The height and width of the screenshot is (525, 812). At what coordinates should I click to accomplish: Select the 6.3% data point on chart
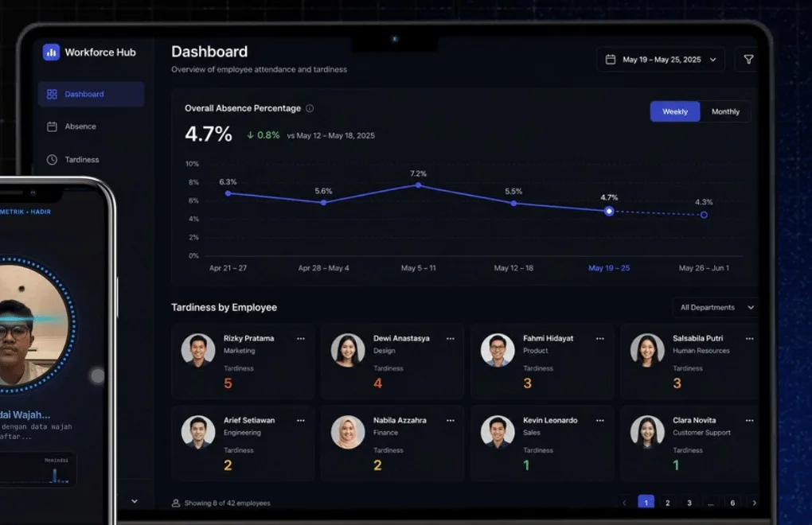click(x=228, y=193)
